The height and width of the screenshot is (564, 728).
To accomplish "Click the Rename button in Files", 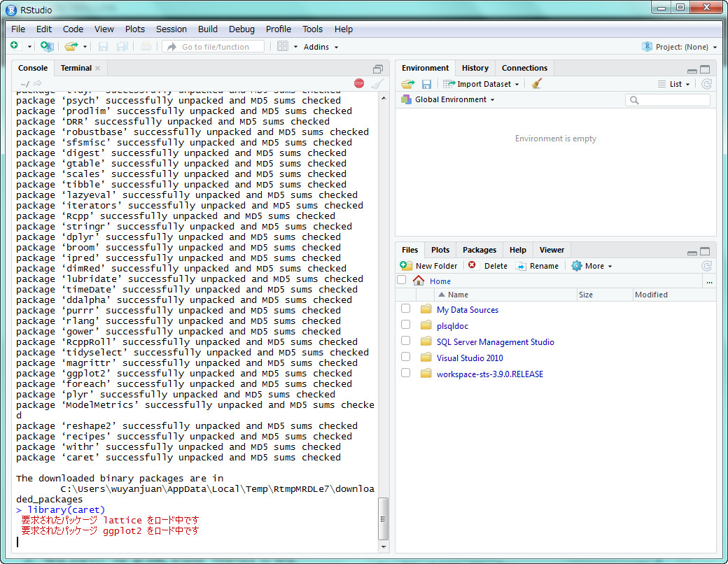I will (537, 266).
